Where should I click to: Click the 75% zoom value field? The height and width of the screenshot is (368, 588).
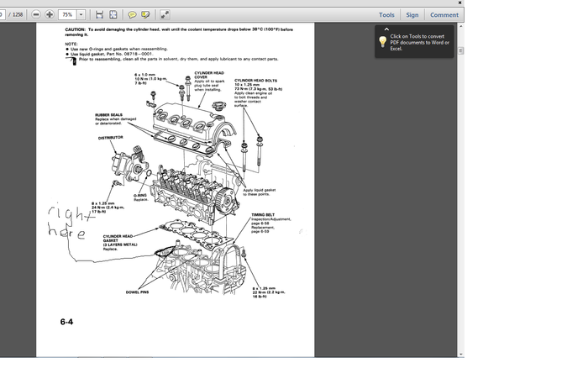[67, 14]
